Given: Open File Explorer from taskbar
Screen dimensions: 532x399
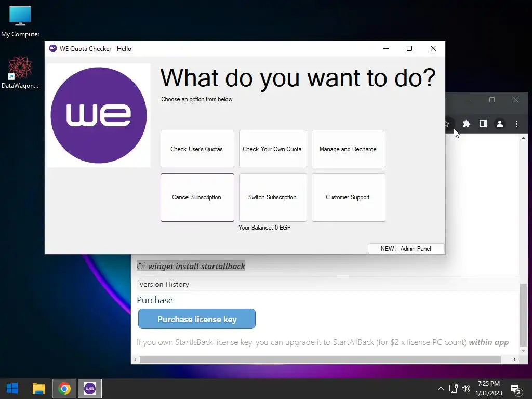Looking at the screenshot, I should pos(38,389).
